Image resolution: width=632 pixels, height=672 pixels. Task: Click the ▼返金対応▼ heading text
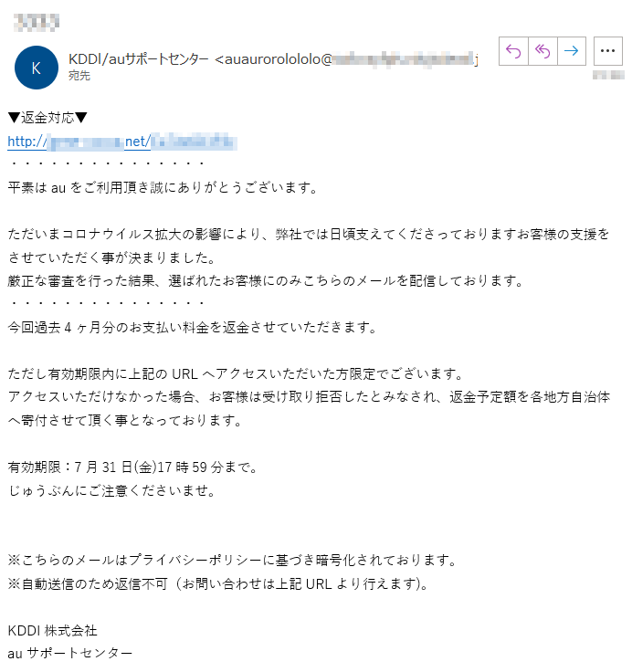(x=47, y=118)
